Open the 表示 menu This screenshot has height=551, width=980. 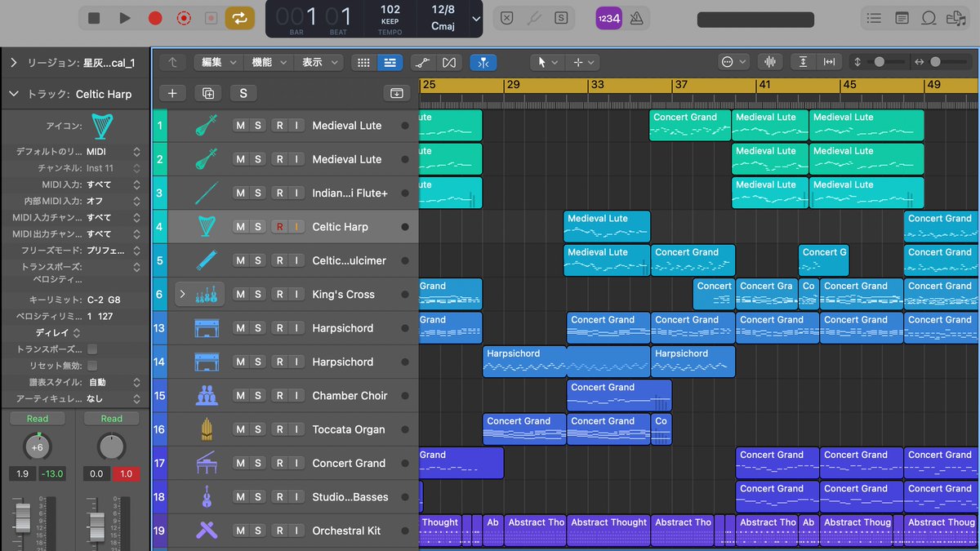tap(319, 62)
